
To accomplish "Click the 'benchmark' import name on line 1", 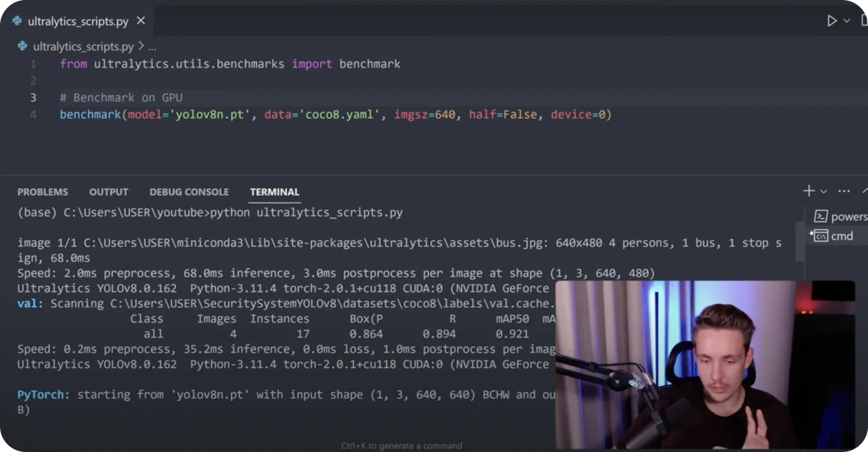I will click(x=370, y=64).
